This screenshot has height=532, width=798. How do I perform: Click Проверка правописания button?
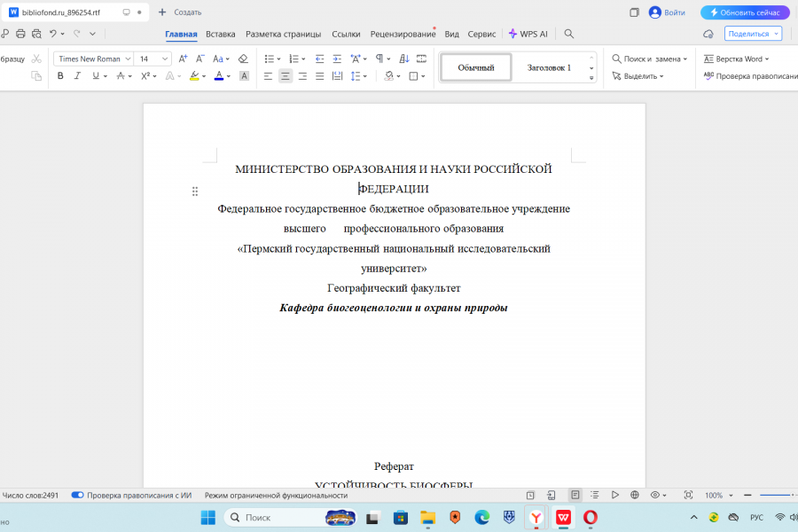click(751, 76)
